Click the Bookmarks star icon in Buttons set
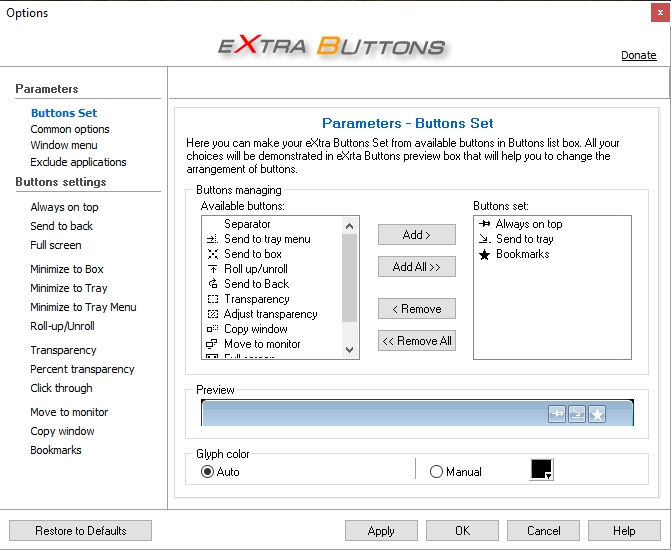The width and height of the screenshot is (671, 550). tap(484, 255)
